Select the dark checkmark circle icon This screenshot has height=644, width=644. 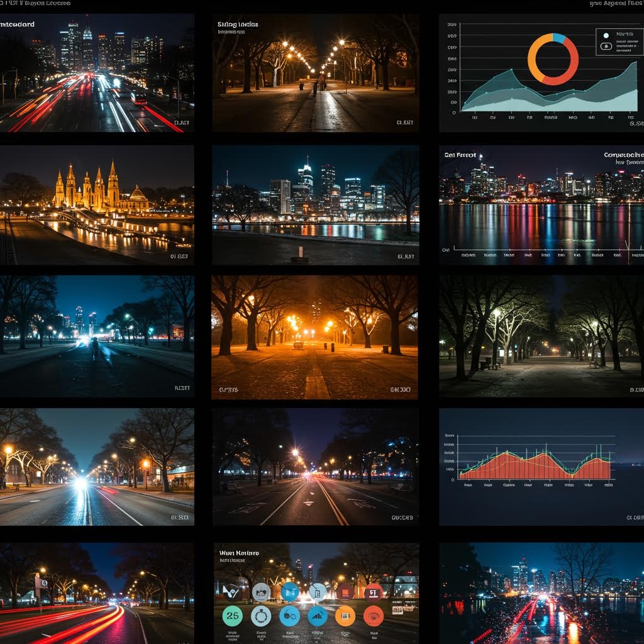point(231,592)
